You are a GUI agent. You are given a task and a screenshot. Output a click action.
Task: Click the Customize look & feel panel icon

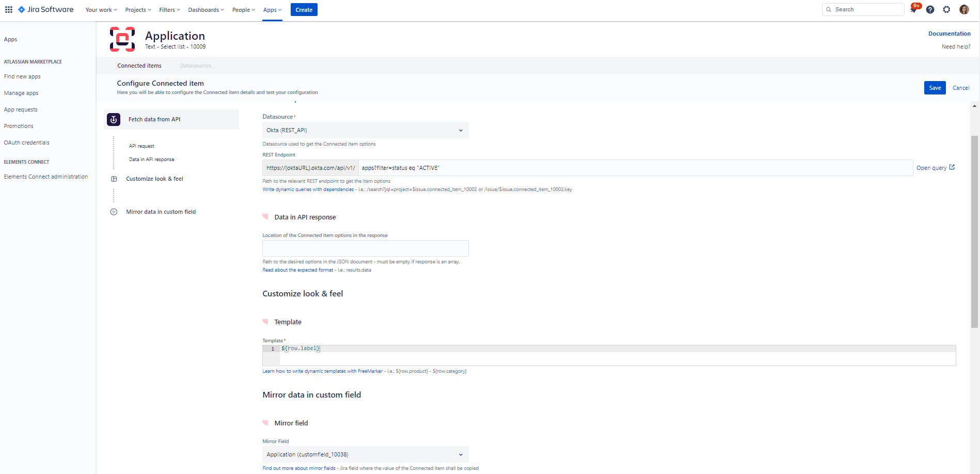pos(114,179)
